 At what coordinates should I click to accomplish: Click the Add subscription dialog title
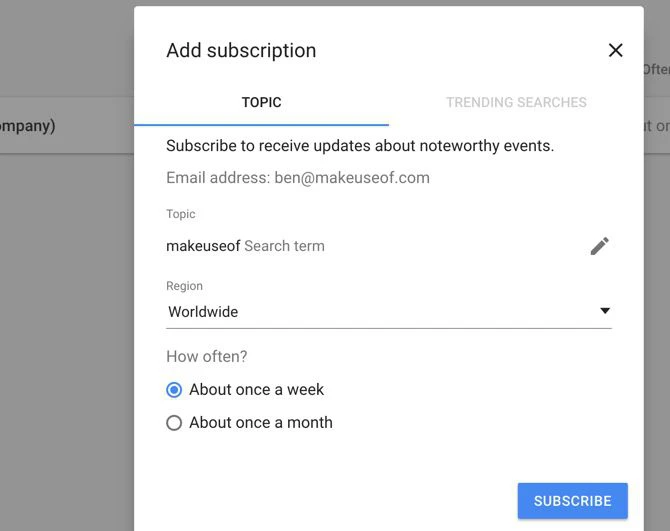pos(241,51)
